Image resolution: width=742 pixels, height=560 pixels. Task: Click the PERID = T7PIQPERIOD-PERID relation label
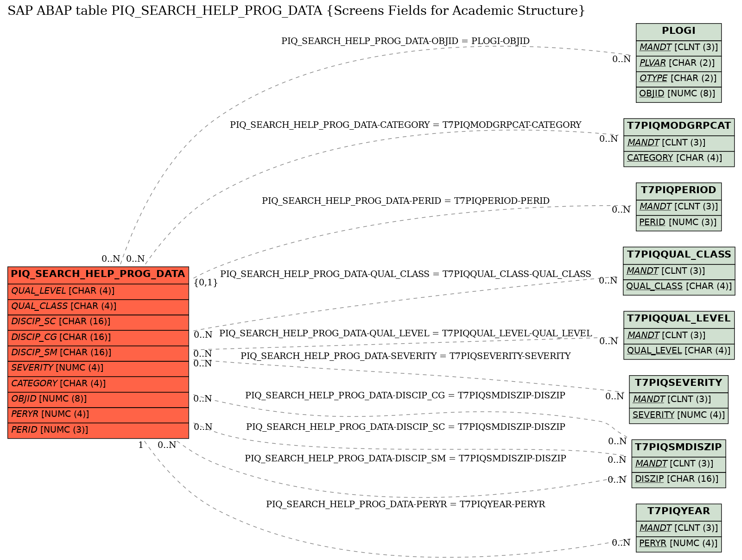click(x=406, y=201)
